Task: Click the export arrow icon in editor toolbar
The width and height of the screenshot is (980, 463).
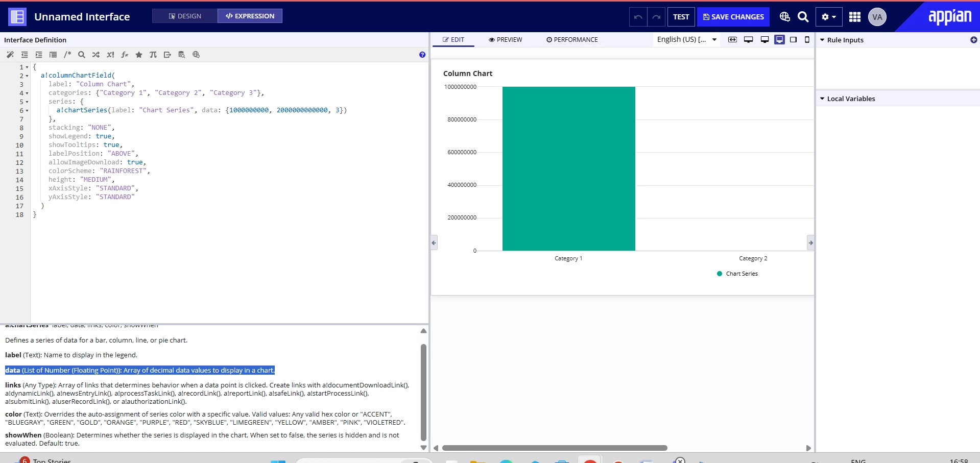Action: click(168, 55)
